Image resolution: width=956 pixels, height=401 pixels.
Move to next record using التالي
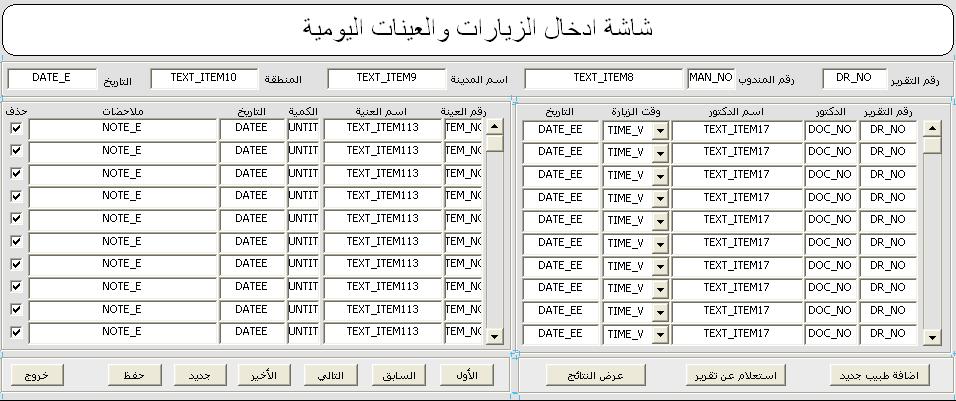coord(330,374)
